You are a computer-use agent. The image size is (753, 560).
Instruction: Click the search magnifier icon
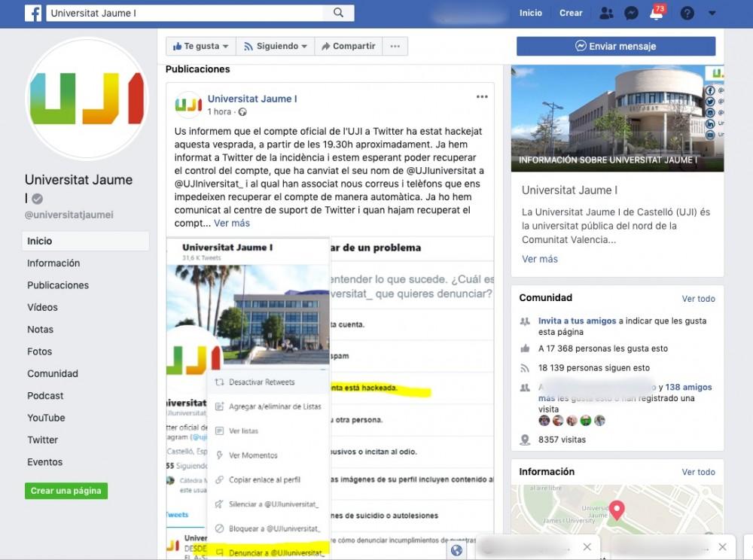tap(339, 13)
